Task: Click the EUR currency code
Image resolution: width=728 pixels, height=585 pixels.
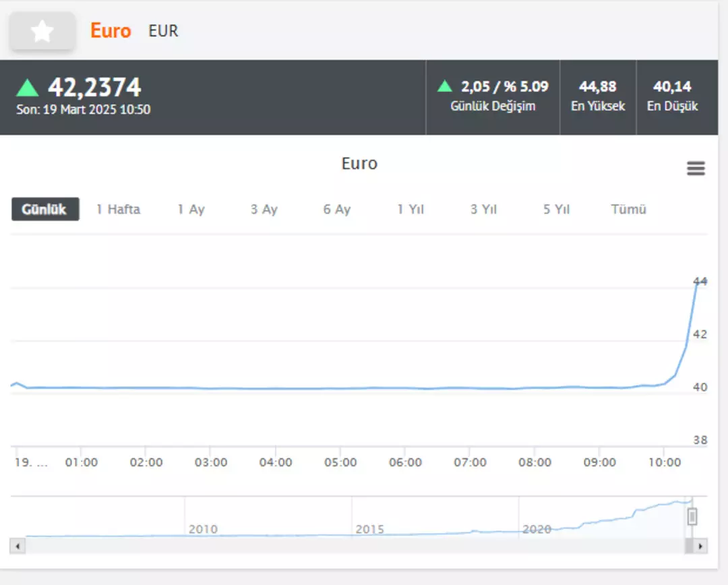Action: click(x=163, y=30)
